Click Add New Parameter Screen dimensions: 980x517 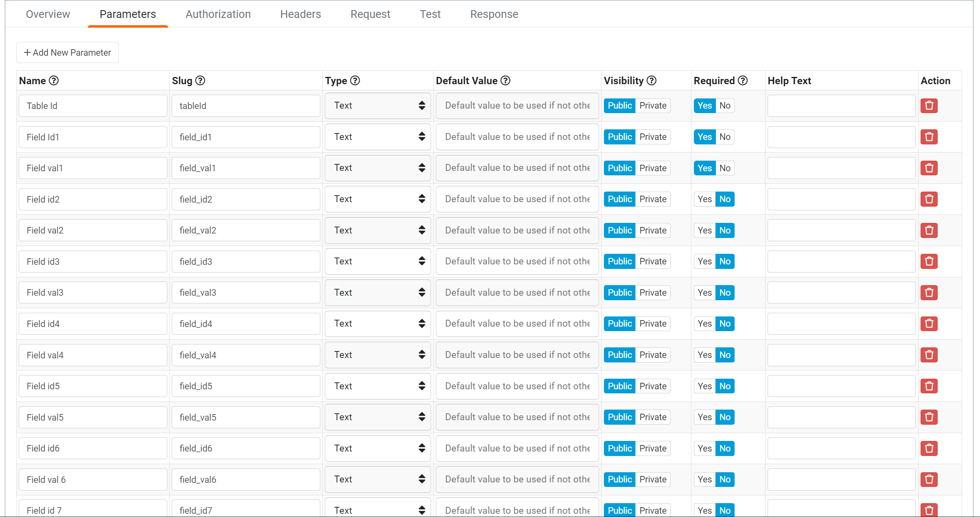point(67,52)
